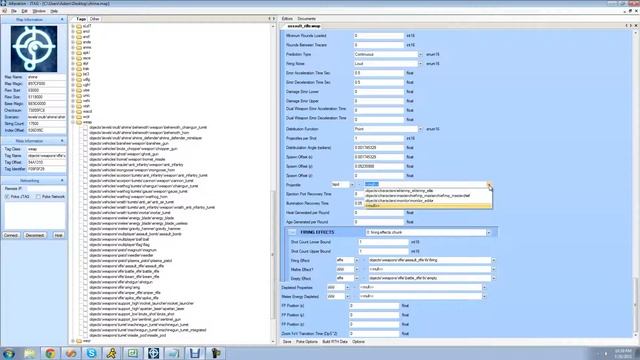Viewport: 640px width, 360px height.
Task: Open the firing effects chunk selector dropdown
Action: point(489,233)
